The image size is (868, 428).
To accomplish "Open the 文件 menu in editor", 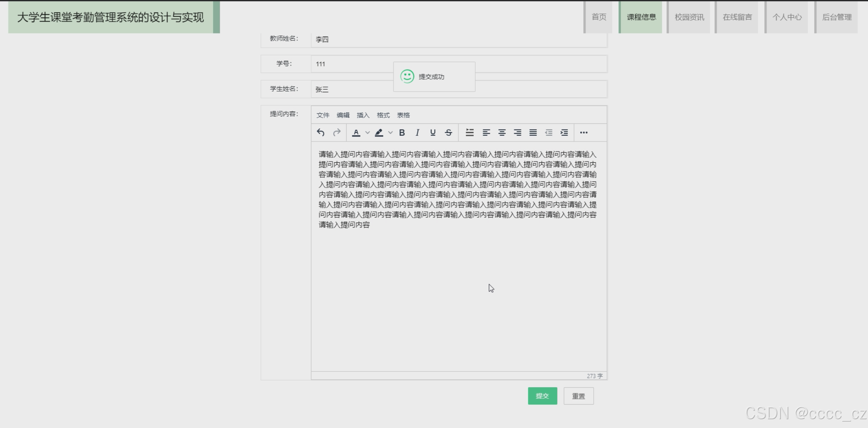I will [323, 115].
